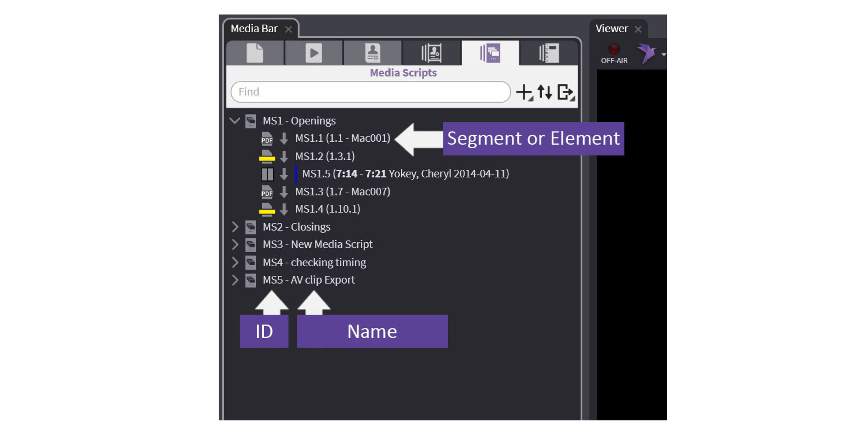Click the plus add media script icon
This screenshot has width=868, height=434.
pyautogui.click(x=524, y=92)
